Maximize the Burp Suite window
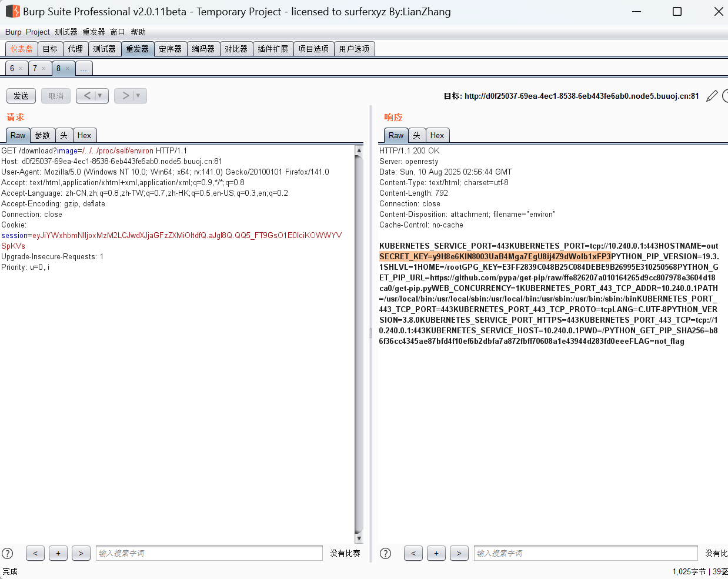 [x=677, y=11]
